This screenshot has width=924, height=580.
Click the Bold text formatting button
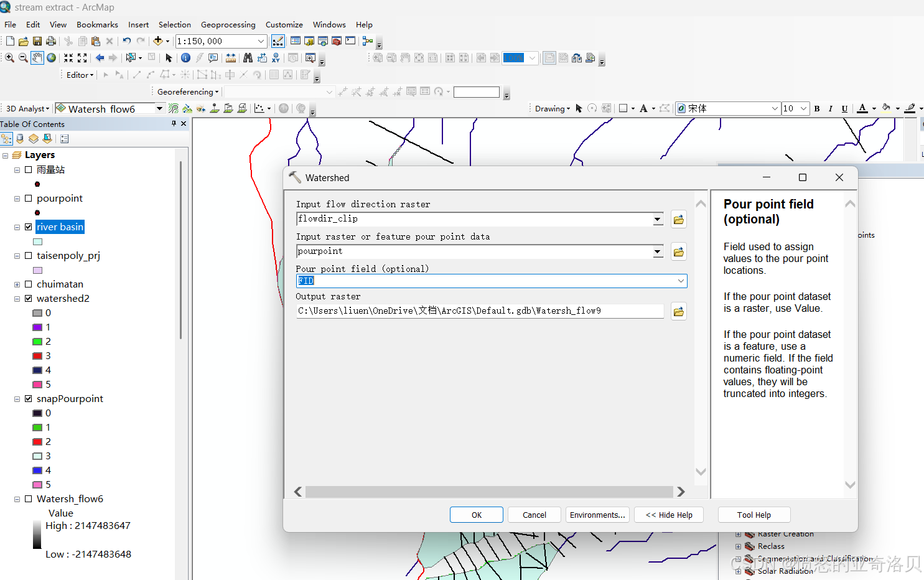[x=817, y=108]
